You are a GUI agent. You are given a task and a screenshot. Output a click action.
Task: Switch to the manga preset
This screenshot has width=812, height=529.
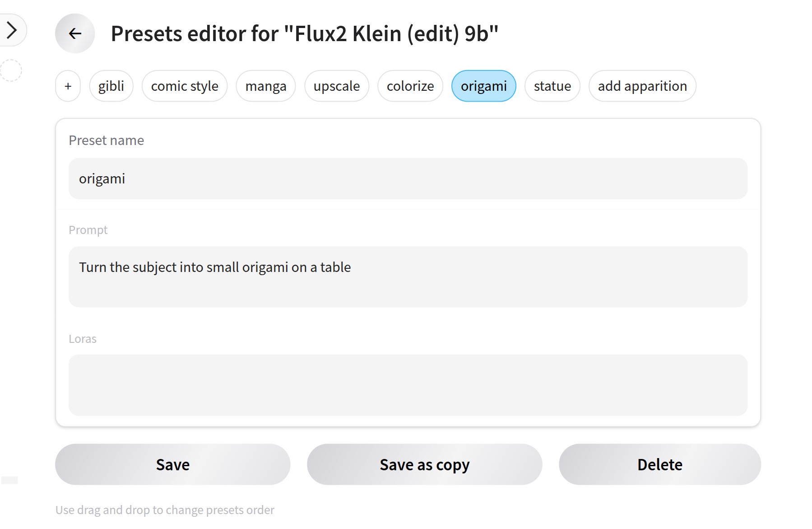tap(266, 86)
